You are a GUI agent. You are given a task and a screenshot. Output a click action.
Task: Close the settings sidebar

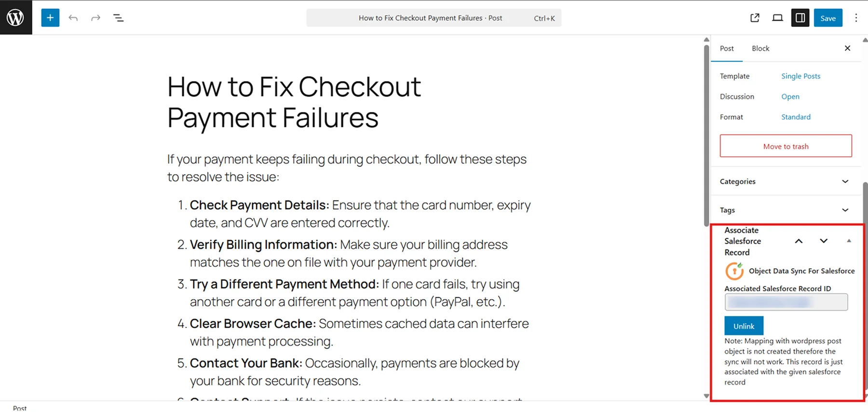[x=847, y=48]
